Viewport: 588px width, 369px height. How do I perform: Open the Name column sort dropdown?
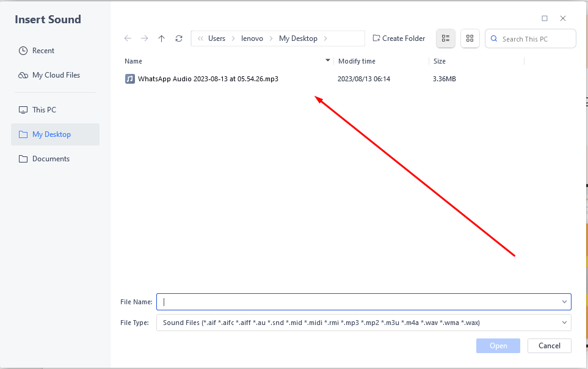(x=328, y=60)
